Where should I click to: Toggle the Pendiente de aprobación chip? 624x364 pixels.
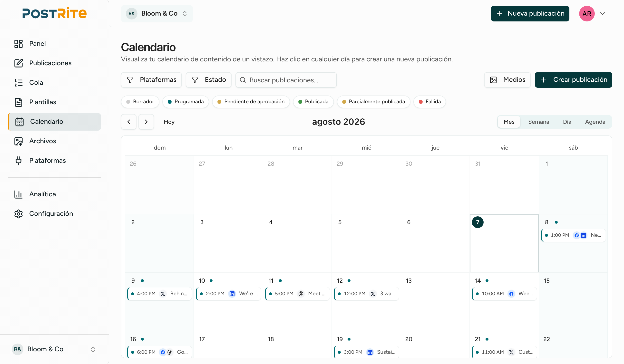(251, 102)
